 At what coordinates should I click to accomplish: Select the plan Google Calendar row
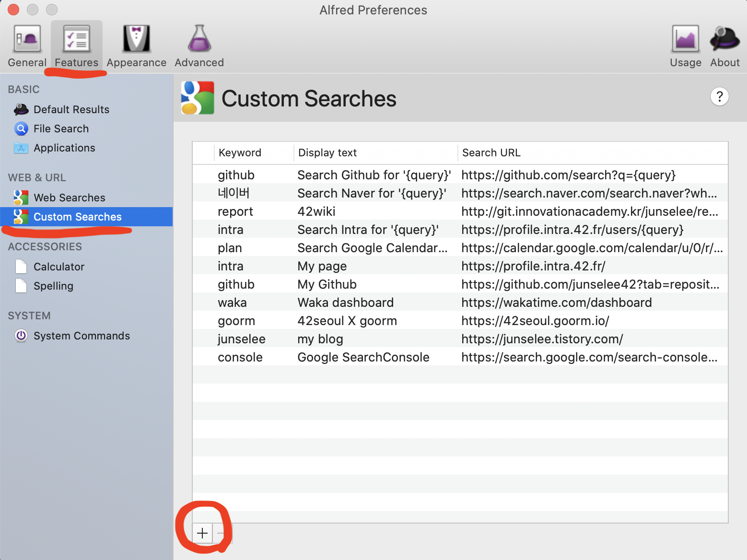point(460,248)
